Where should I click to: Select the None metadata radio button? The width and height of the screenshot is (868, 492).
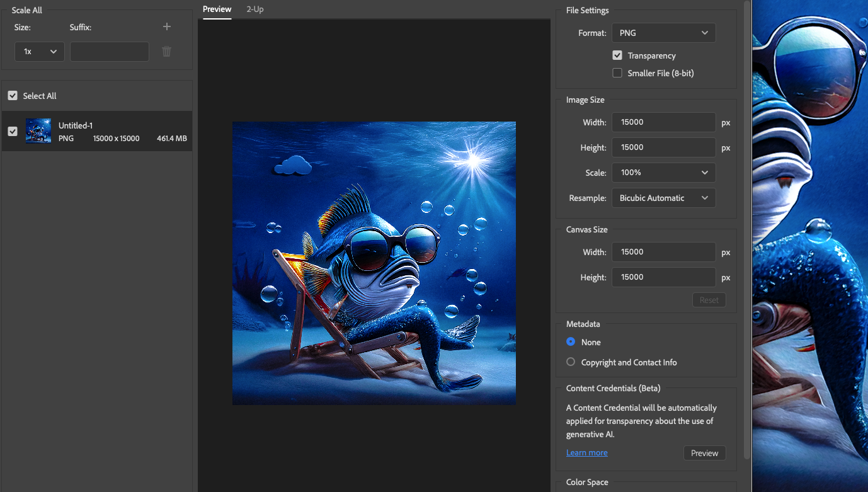point(571,342)
